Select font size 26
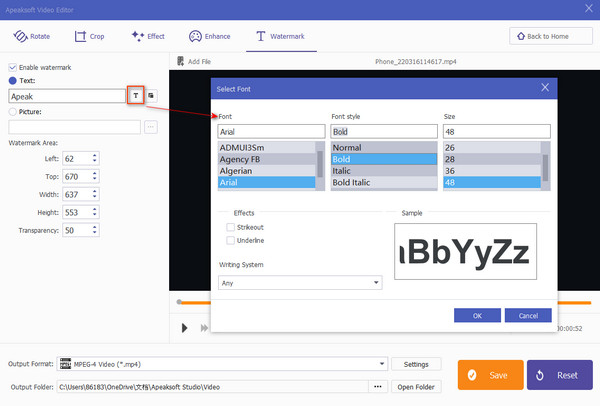Image resolution: width=600 pixels, height=406 pixels. pyautogui.click(x=492, y=147)
